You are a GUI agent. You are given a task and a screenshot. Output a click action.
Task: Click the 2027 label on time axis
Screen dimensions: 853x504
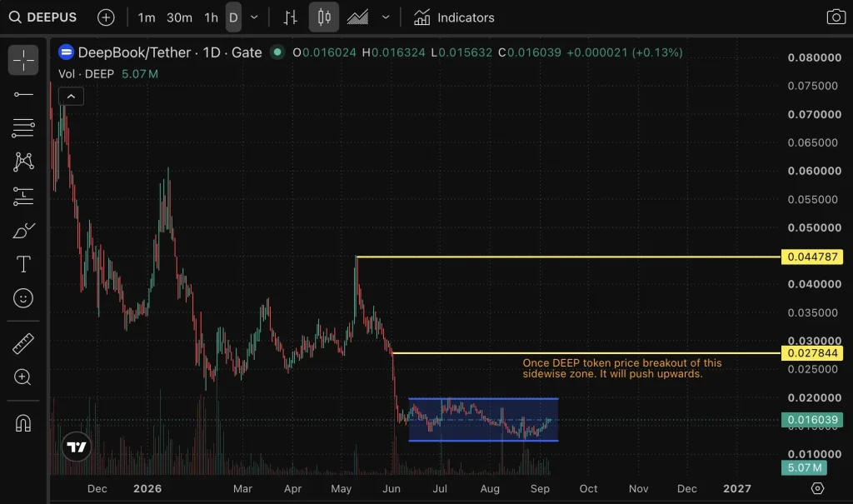click(x=737, y=489)
